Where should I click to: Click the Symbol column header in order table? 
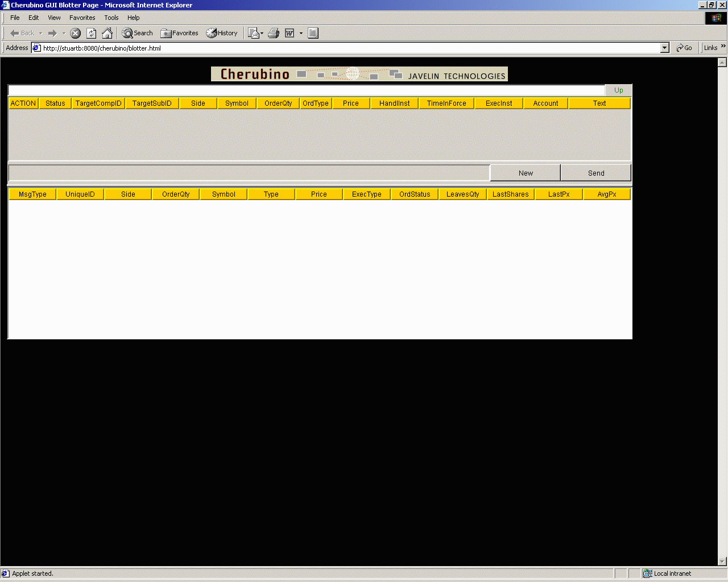click(x=237, y=103)
